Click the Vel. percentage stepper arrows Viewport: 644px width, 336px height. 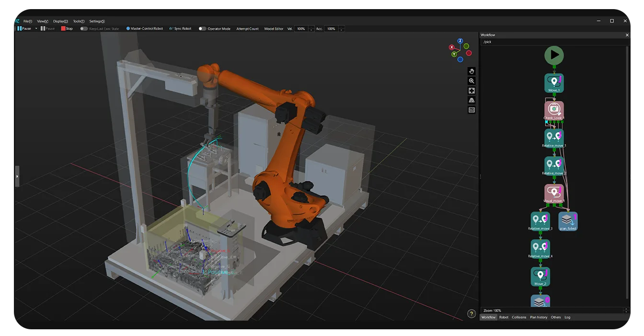coord(311,29)
